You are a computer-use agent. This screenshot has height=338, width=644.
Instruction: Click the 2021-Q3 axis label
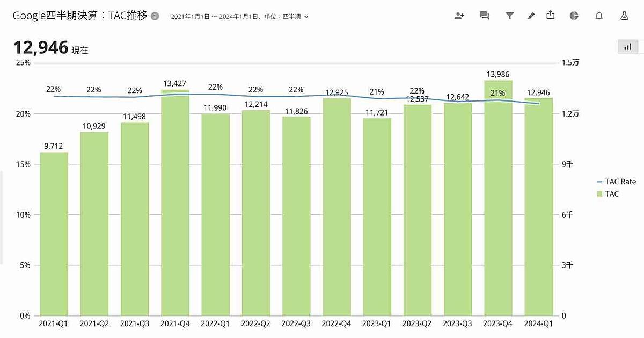pyautogui.click(x=135, y=323)
